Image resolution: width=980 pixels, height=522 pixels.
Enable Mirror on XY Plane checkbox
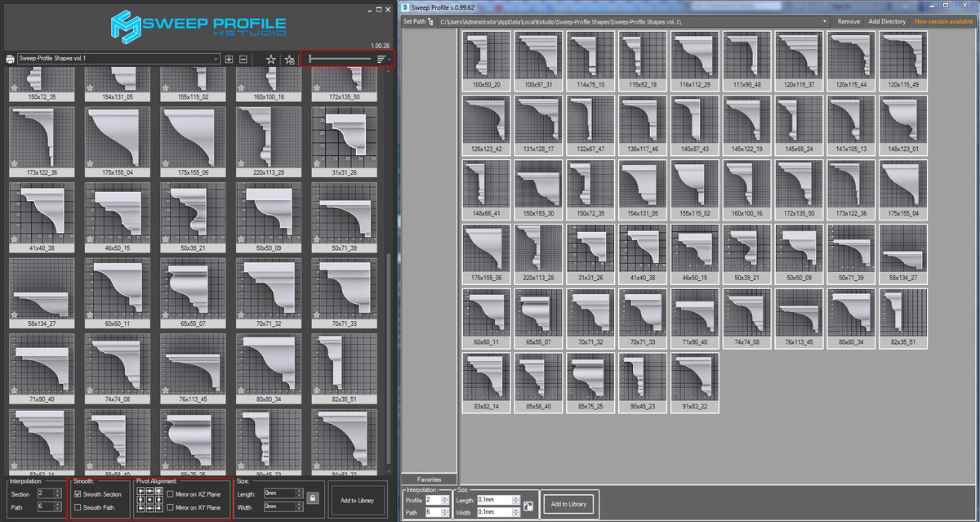pyautogui.click(x=170, y=507)
